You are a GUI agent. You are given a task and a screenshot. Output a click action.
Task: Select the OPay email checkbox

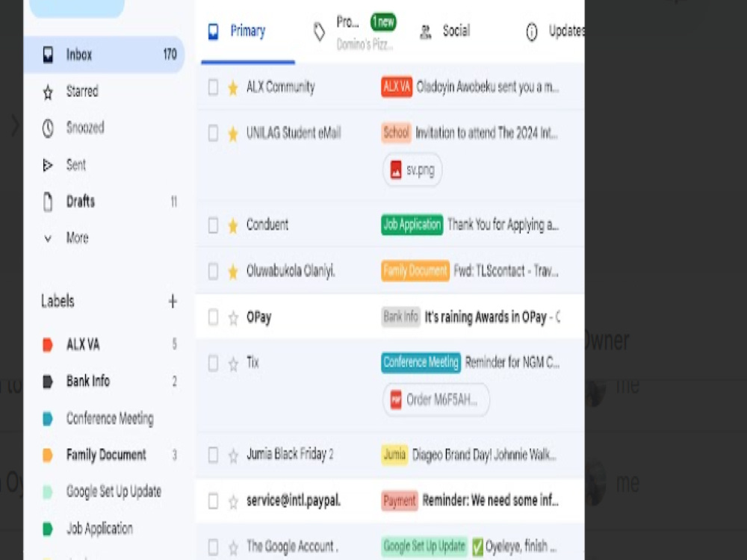213,317
